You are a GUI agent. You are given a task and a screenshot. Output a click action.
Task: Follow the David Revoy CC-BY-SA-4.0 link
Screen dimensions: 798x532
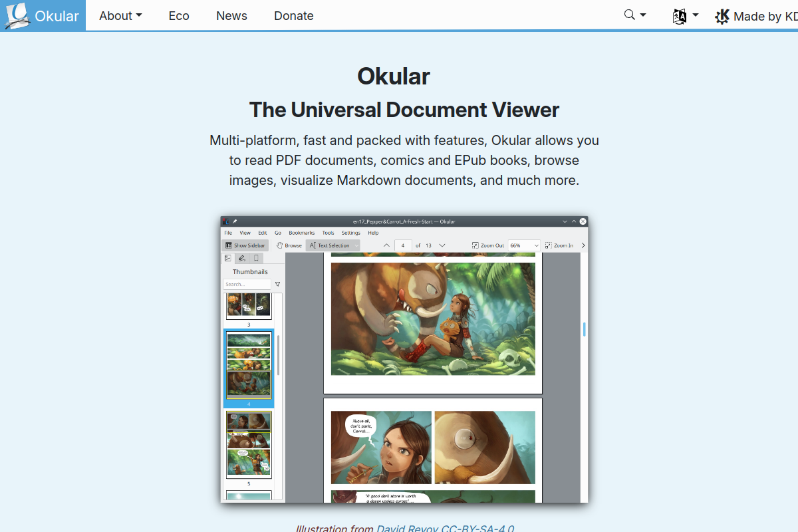pos(446,529)
